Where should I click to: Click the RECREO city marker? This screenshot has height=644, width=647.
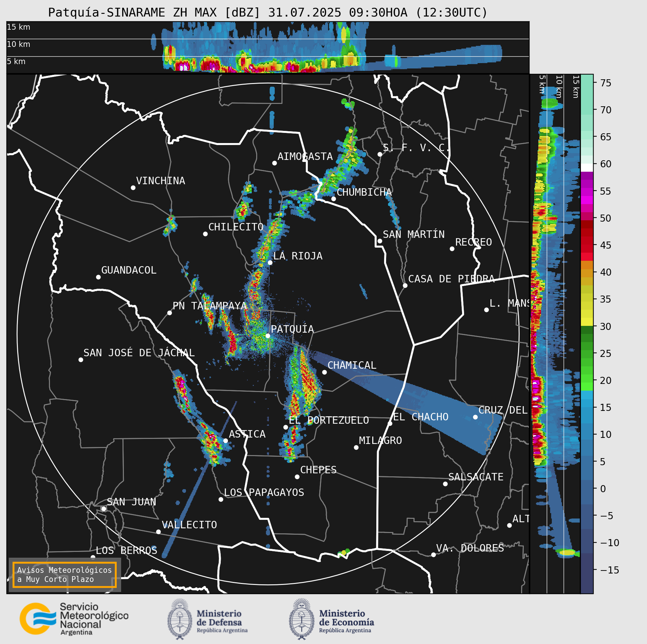(x=452, y=249)
